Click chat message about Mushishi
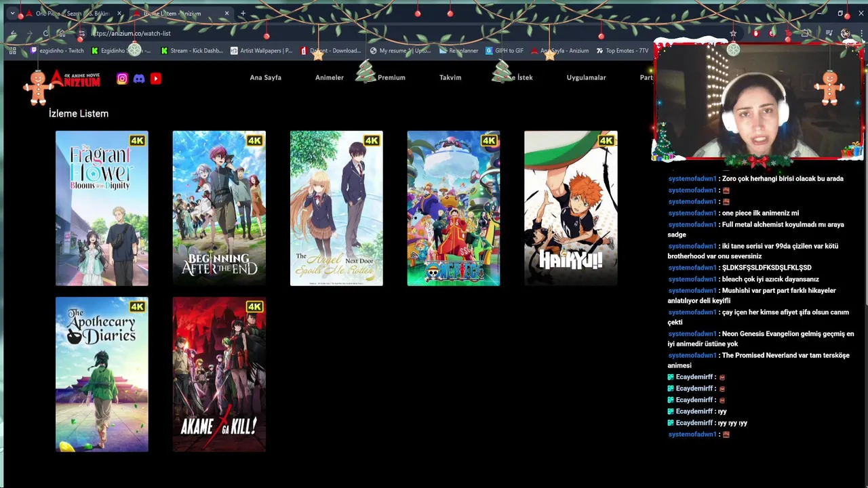This screenshot has width=868, height=488. 751,296
